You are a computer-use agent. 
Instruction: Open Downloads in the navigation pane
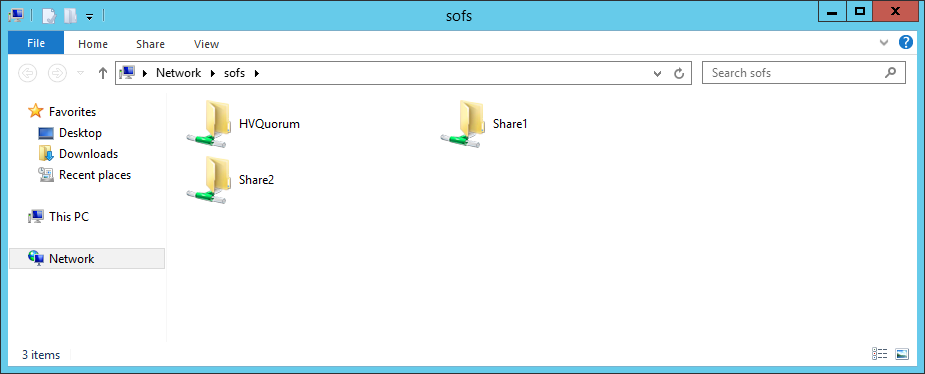88,154
